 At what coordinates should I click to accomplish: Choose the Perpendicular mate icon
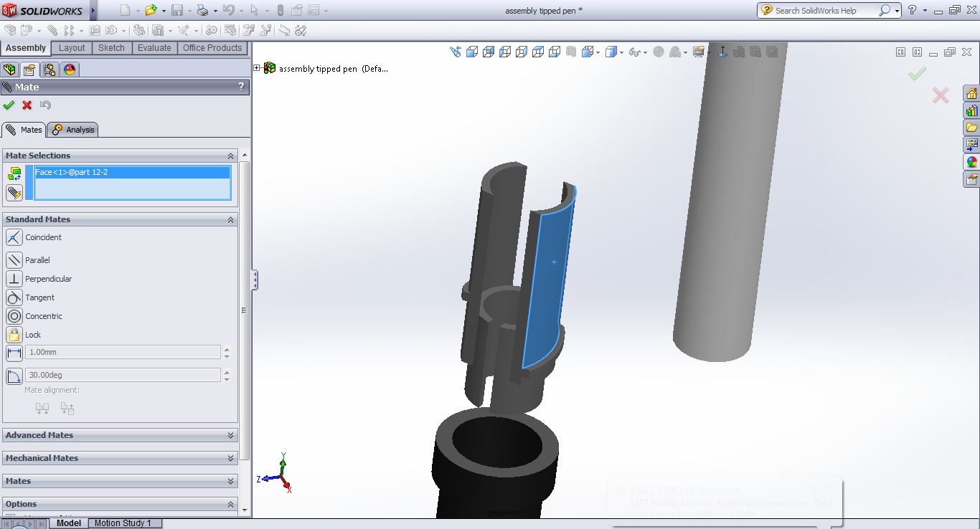(14, 279)
